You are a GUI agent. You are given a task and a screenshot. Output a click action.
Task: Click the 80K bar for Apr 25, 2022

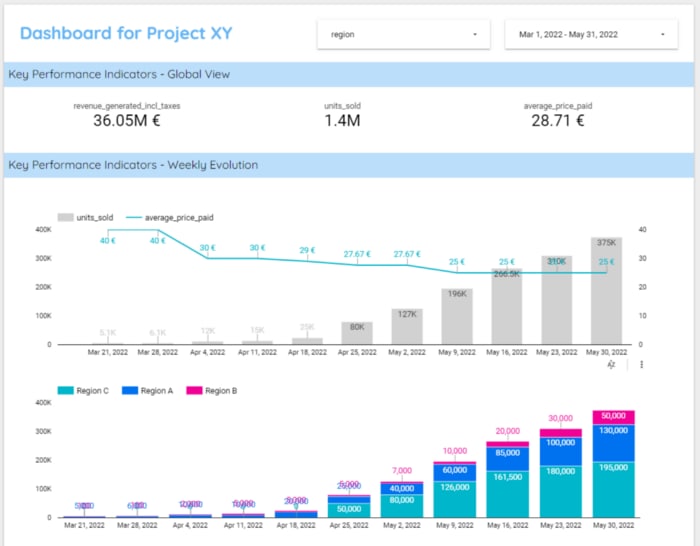[x=357, y=333]
